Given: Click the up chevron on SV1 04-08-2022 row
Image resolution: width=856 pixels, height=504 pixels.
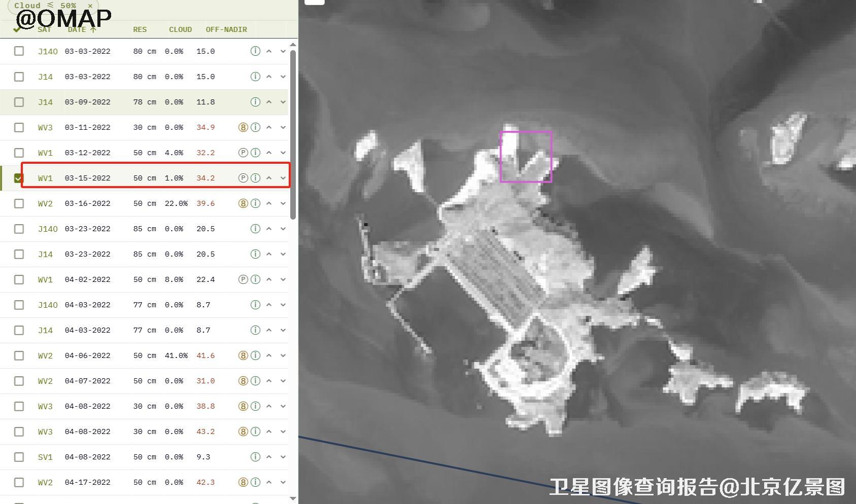Looking at the screenshot, I should click(x=269, y=457).
